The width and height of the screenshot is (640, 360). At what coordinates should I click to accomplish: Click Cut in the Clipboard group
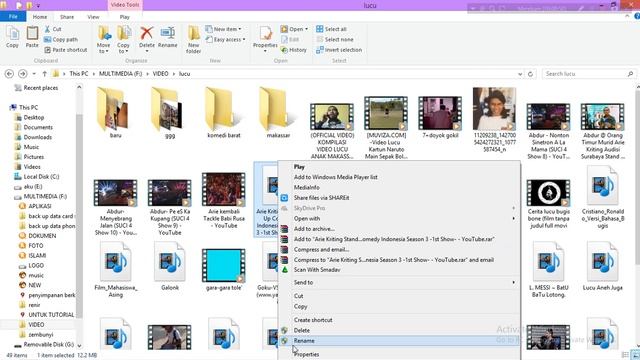pyautogui.click(x=53, y=29)
